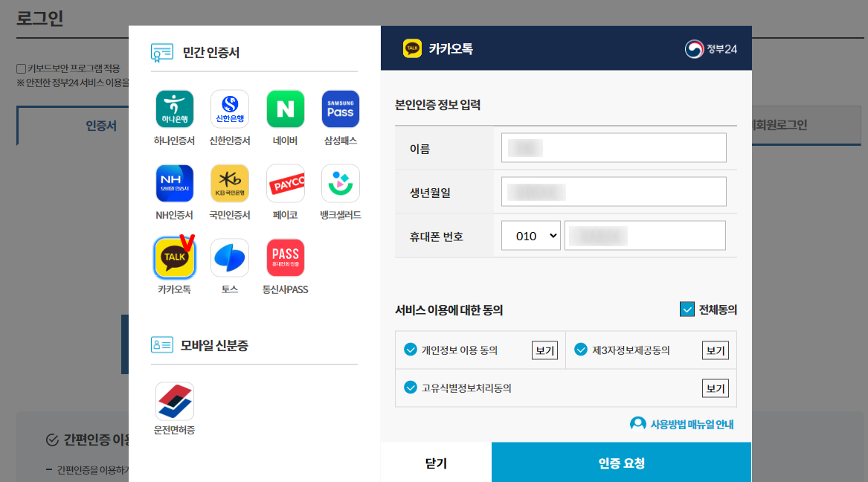Click the 모바일 신분증 section icon
868x482 pixels.
(x=161, y=344)
